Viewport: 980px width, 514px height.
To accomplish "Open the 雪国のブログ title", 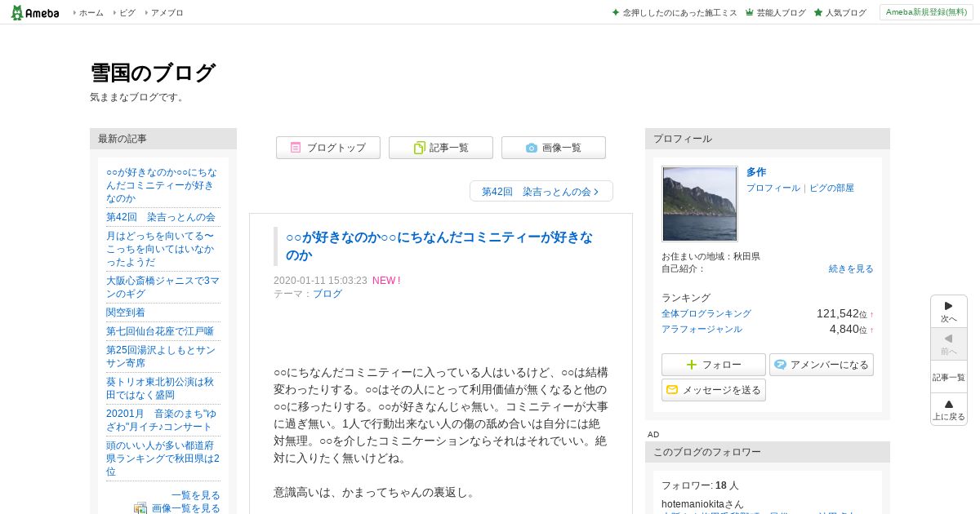I will pyautogui.click(x=152, y=73).
